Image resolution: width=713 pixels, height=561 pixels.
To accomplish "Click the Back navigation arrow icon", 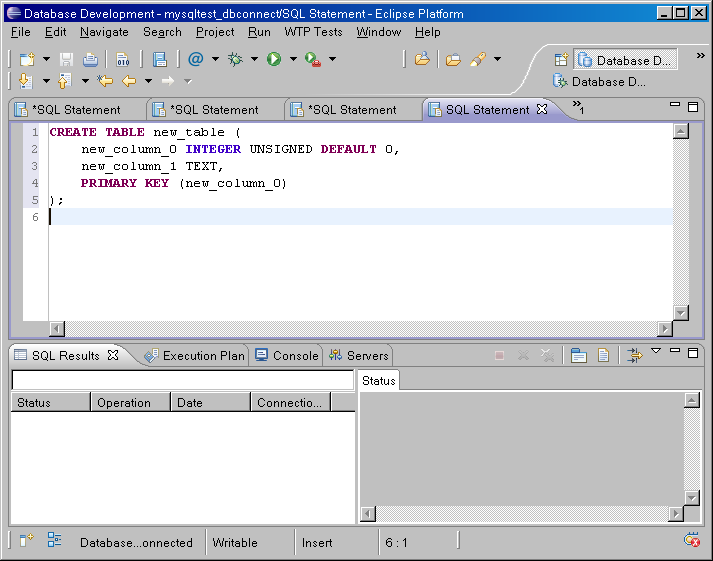I will point(128,81).
